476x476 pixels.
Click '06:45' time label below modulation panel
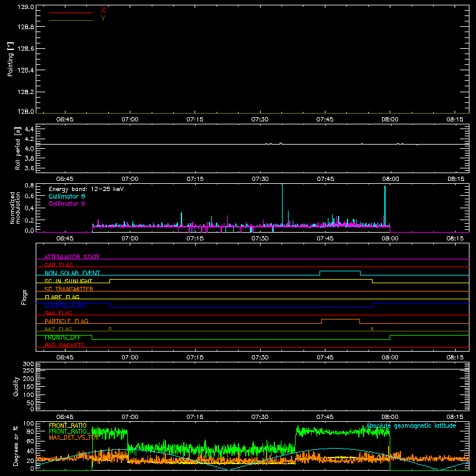point(65,239)
